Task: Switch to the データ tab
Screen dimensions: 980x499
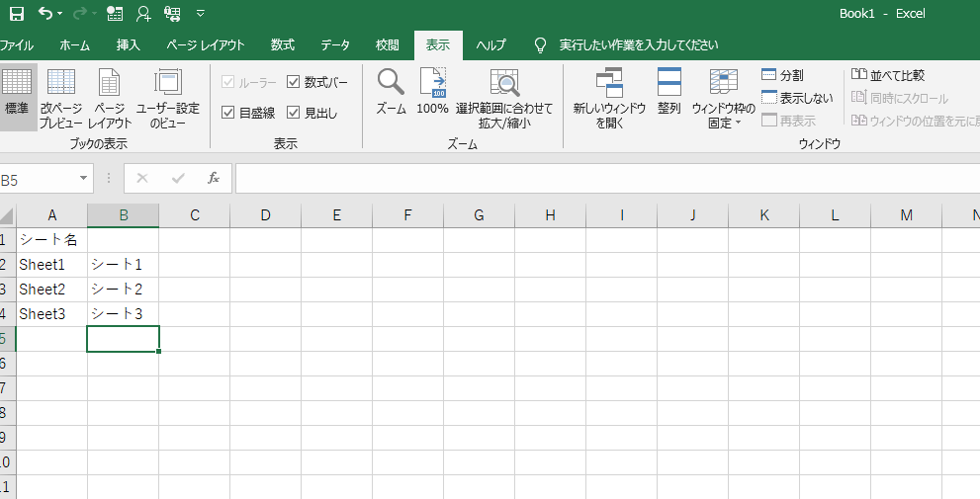Action: coord(335,45)
